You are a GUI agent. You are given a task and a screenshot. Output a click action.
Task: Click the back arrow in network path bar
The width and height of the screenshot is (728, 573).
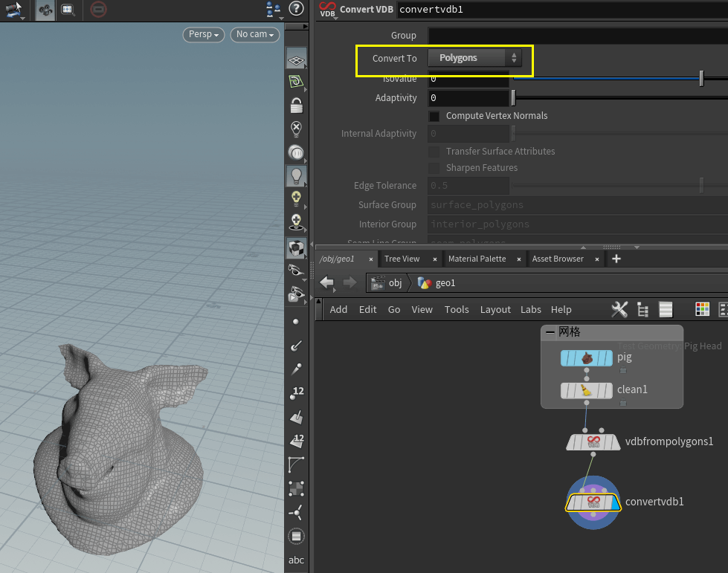327,282
